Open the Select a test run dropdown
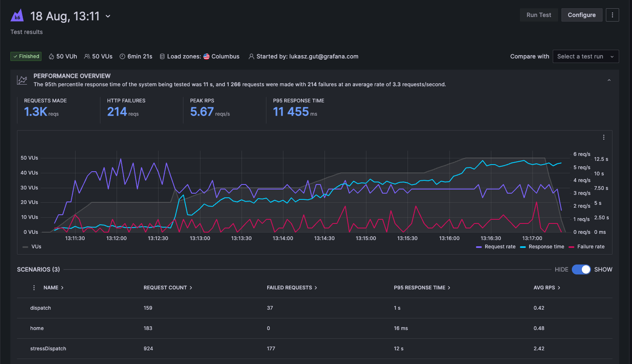Viewport: 632px width, 364px height. tap(585, 56)
